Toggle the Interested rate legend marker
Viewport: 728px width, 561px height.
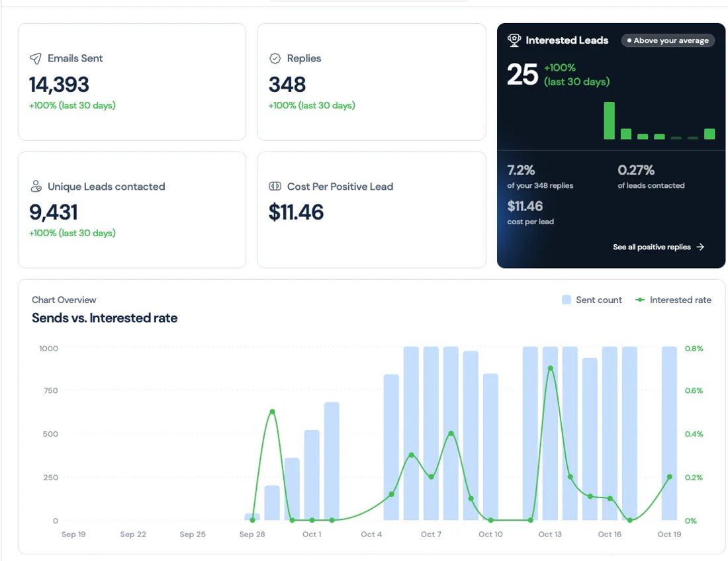640,300
